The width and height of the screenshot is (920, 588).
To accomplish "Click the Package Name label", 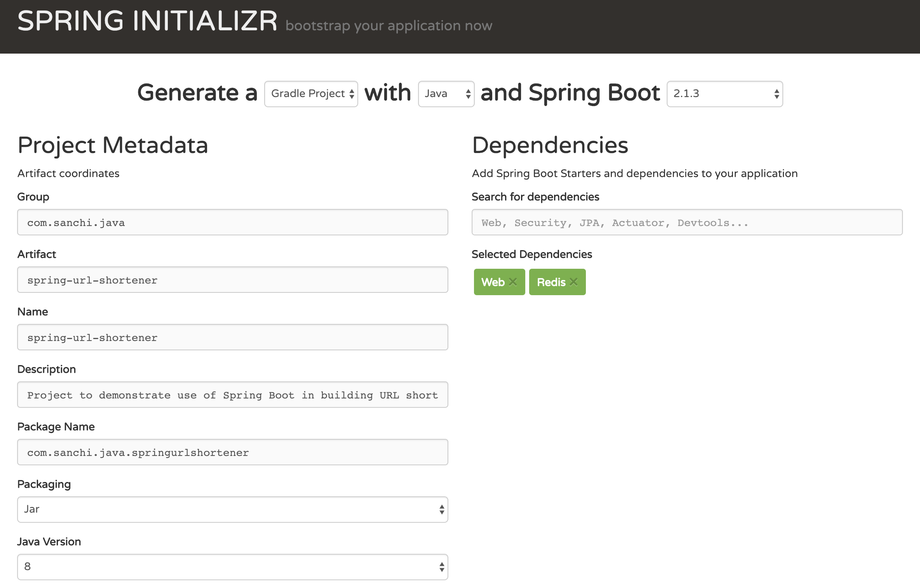I will point(56,427).
